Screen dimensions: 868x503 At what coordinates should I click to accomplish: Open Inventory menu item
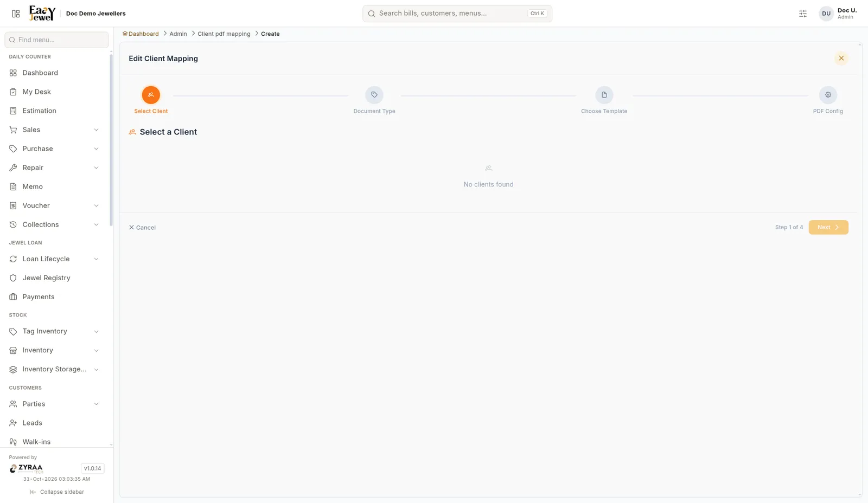pyautogui.click(x=55, y=350)
